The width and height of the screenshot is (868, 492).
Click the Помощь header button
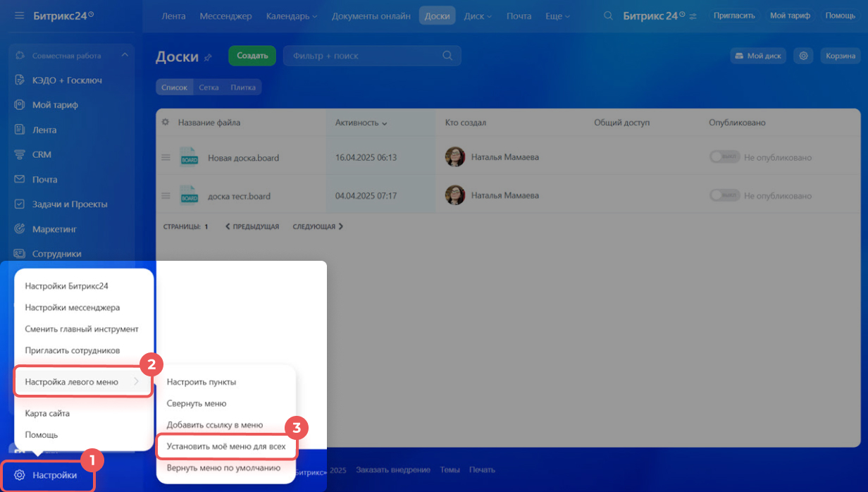click(840, 16)
